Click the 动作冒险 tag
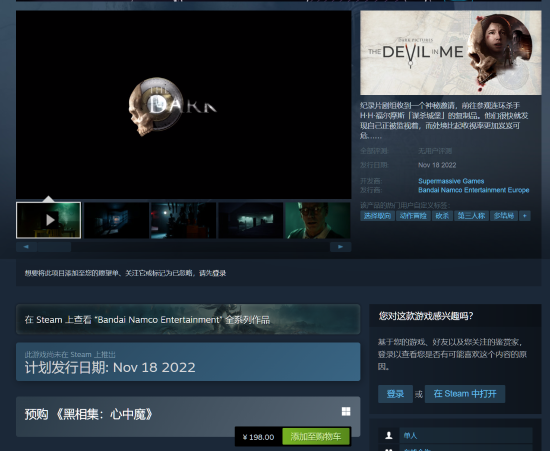This screenshot has width=550, height=451. [x=413, y=216]
